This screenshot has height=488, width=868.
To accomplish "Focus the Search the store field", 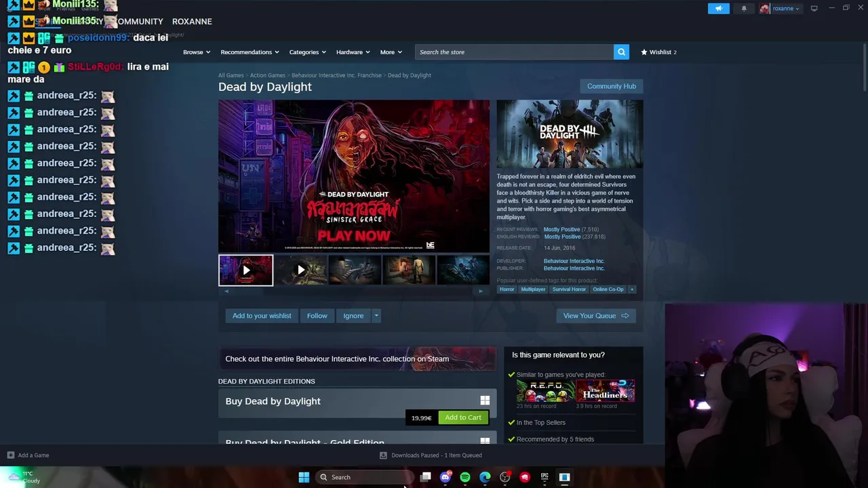I will click(514, 52).
